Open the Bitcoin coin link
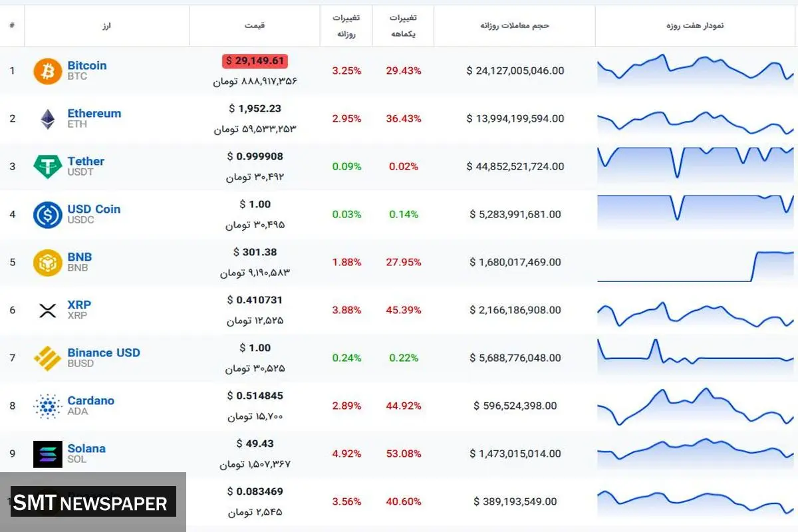Viewport: 798px width, 532px height. (x=87, y=66)
